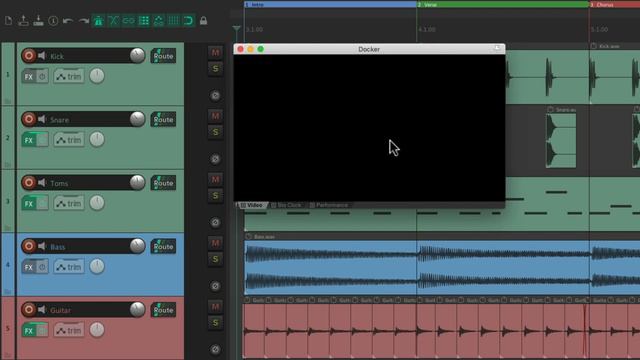Click the speaker monitor icon on Toms track
This screenshot has width=640, height=360.
42,182
